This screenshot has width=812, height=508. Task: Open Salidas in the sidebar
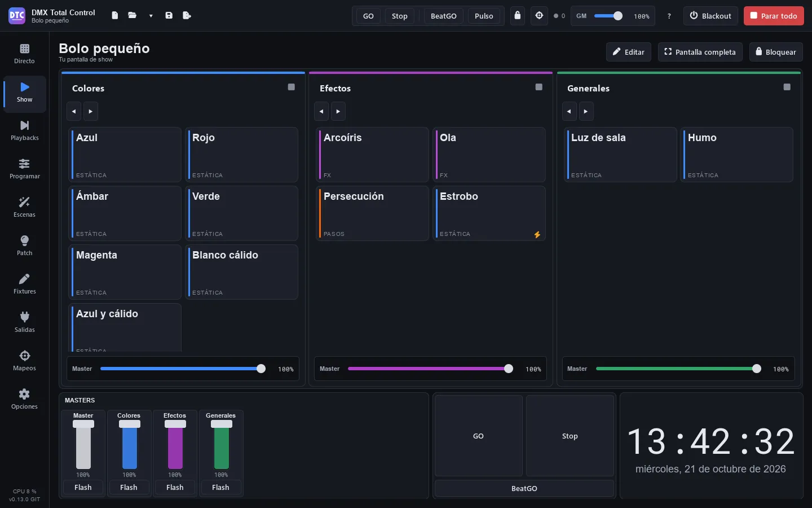coord(24,323)
